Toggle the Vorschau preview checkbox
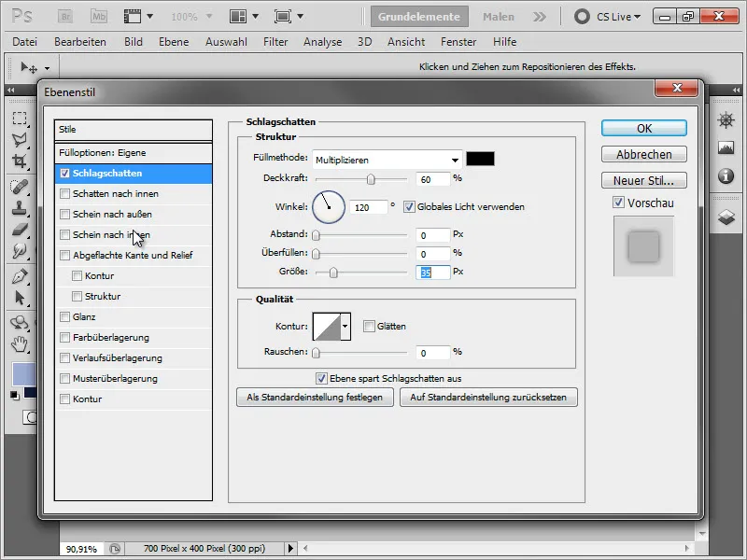 (x=618, y=203)
